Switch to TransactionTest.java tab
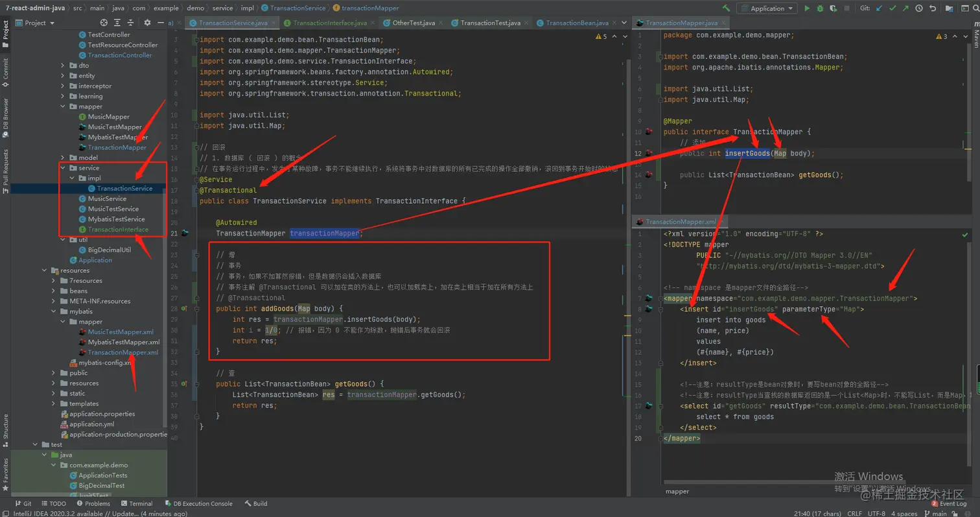This screenshot has height=517, width=980. (489, 23)
